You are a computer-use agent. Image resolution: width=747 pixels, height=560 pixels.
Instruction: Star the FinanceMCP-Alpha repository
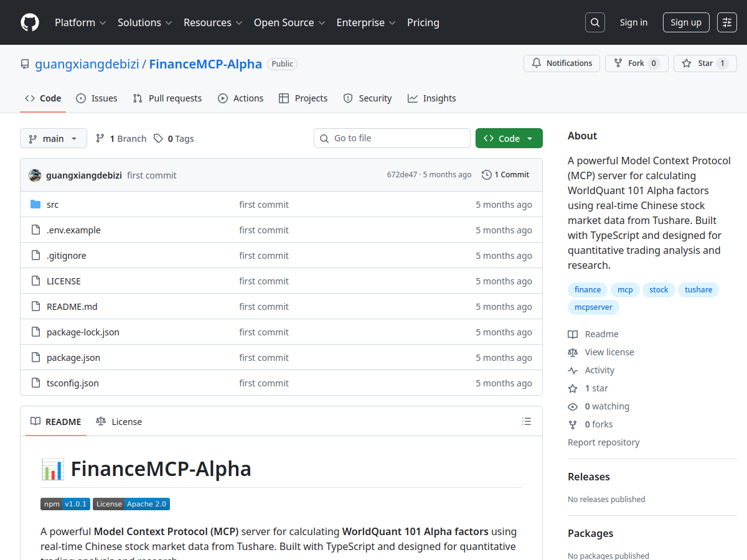[705, 63]
